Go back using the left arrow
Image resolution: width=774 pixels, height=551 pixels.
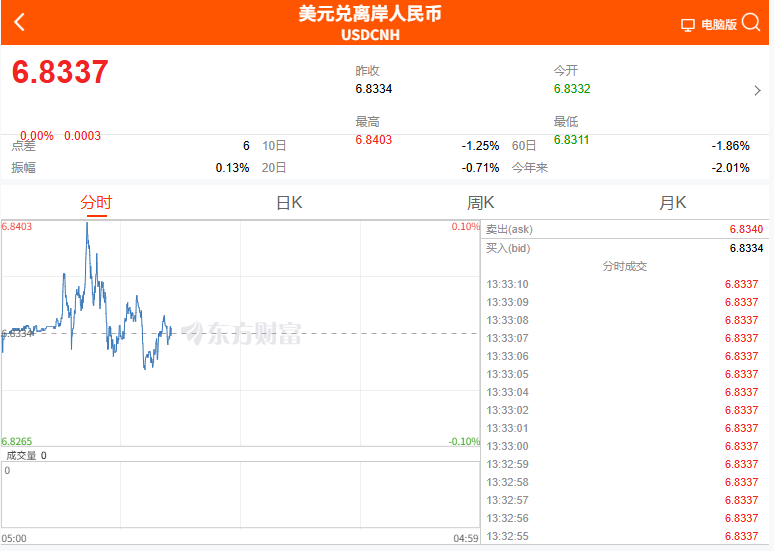click(20, 23)
